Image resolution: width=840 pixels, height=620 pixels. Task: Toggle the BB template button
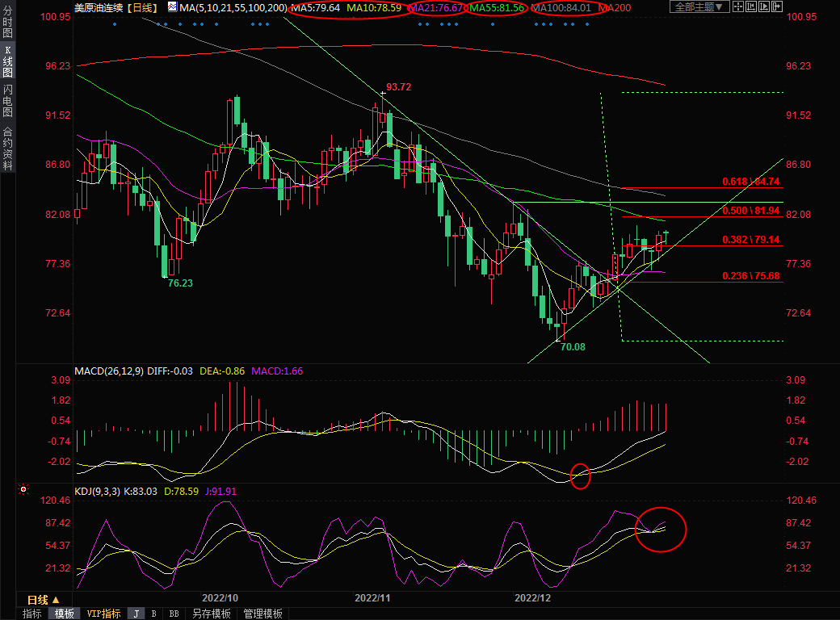click(x=174, y=614)
